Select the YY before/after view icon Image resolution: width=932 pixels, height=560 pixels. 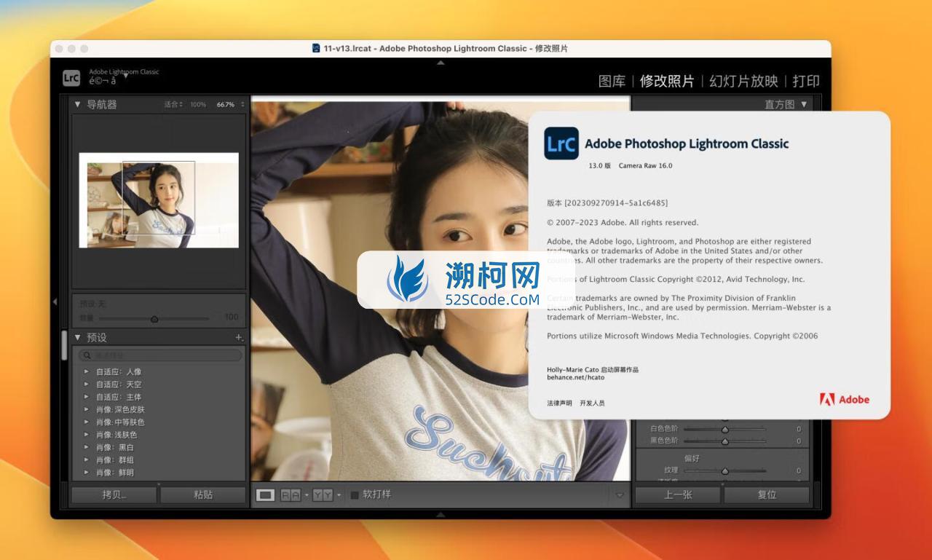323,495
